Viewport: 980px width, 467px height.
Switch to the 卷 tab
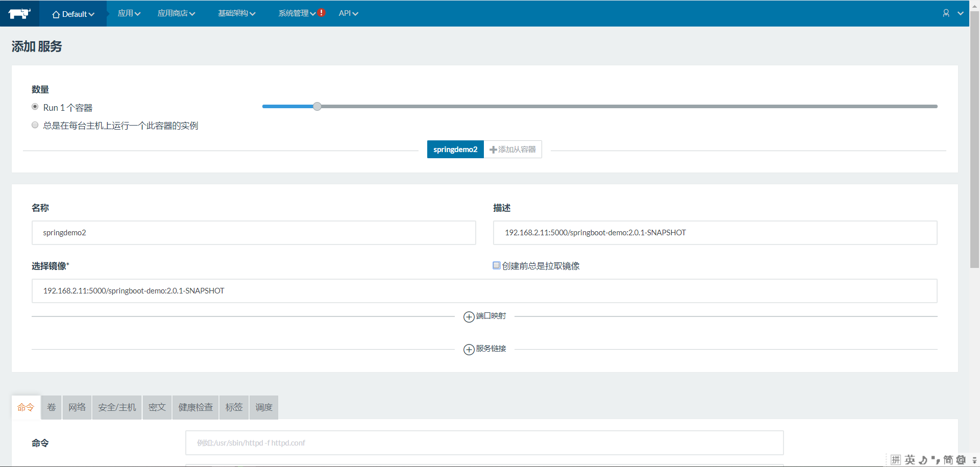tap(52, 407)
